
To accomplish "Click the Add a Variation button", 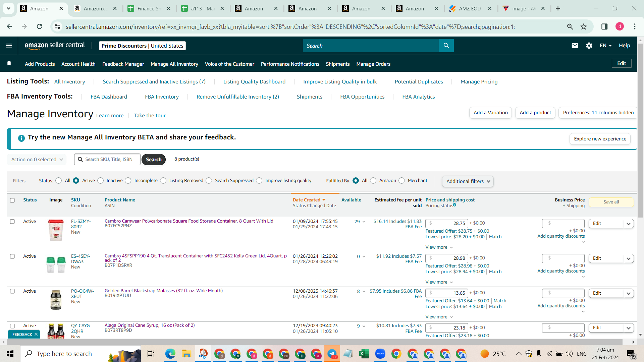I will [491, 113].
